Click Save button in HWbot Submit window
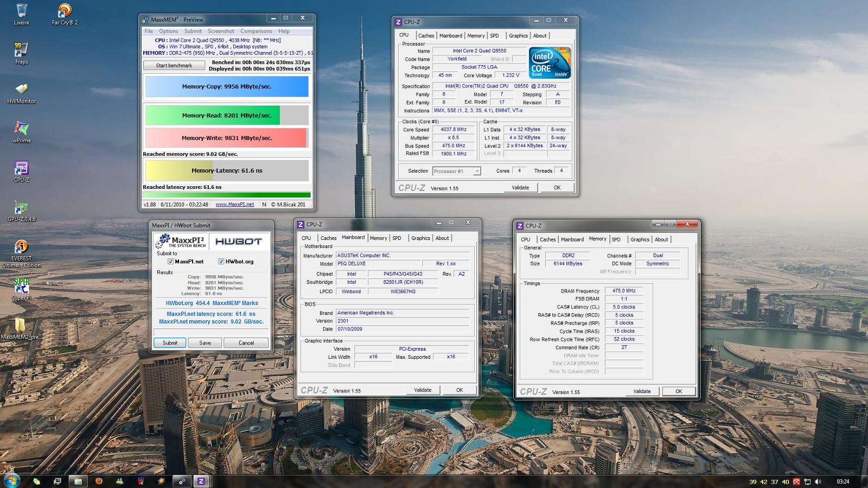Viewport: 868px width, 488px height. pyautogui.click(x=205, y=343)
